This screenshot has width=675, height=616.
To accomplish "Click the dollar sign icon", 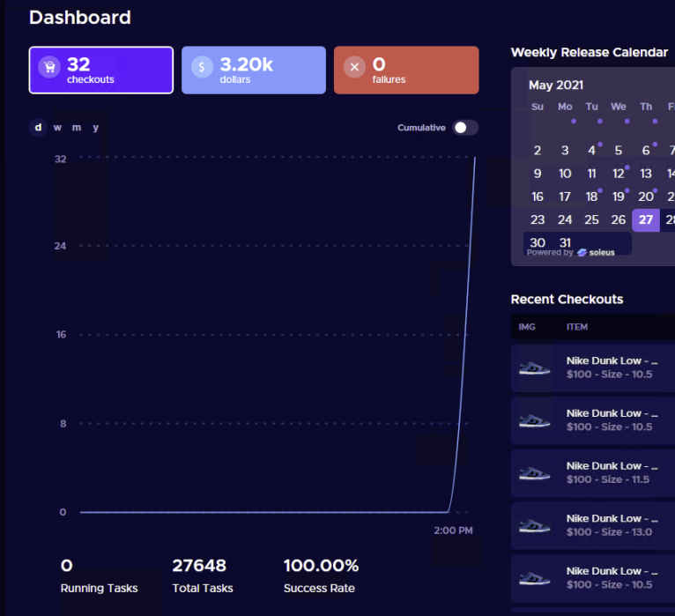I will tap(202, 67).
